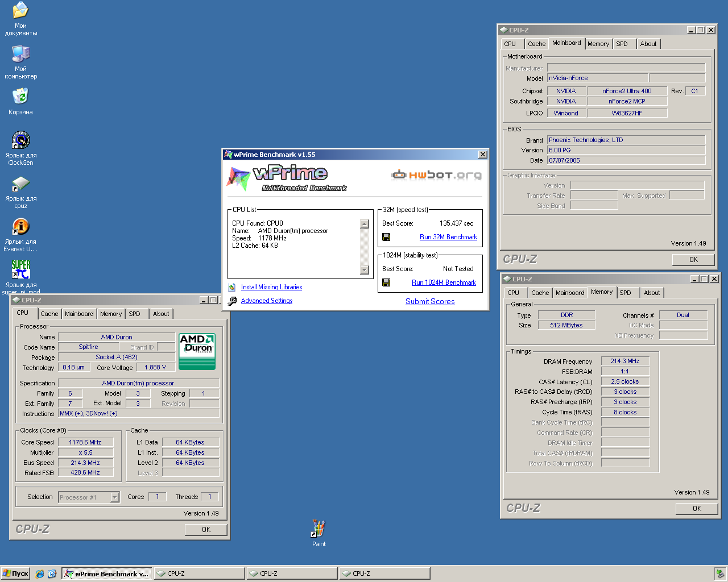The image size is (728, 582).
Task: Click Run 1024M Benchmark link
Action: coord(444,282)
